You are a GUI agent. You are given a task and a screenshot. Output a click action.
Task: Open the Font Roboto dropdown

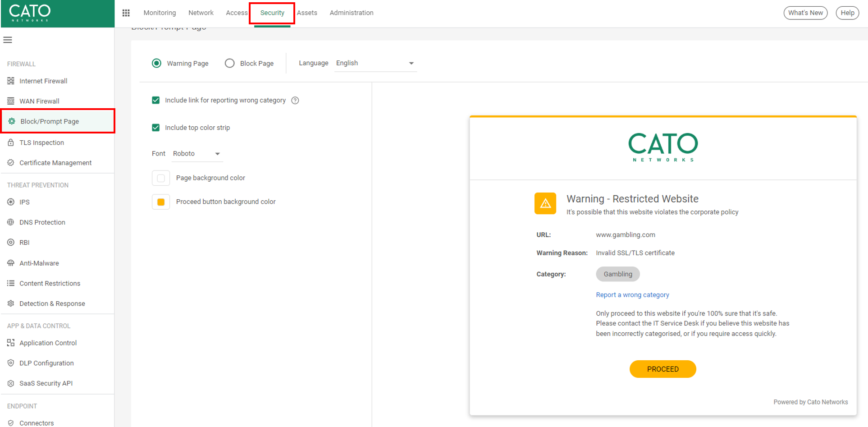(x=197, y=154)
